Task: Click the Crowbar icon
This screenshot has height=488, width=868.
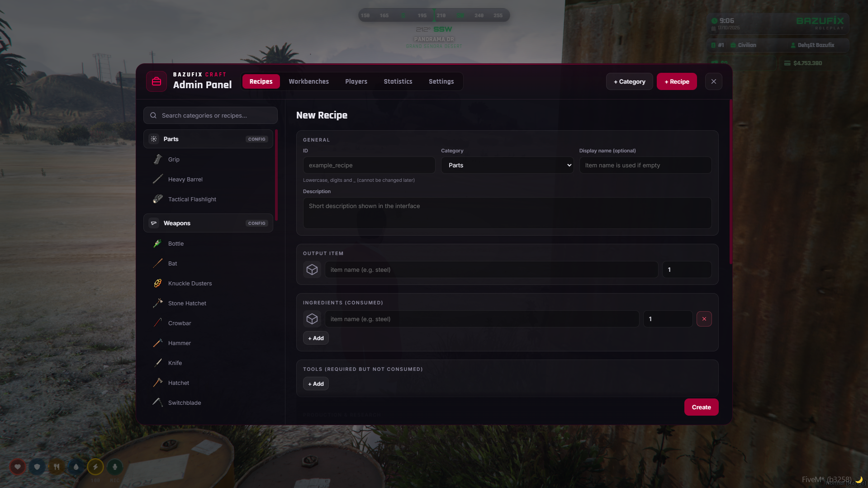Action: (158, 323)
